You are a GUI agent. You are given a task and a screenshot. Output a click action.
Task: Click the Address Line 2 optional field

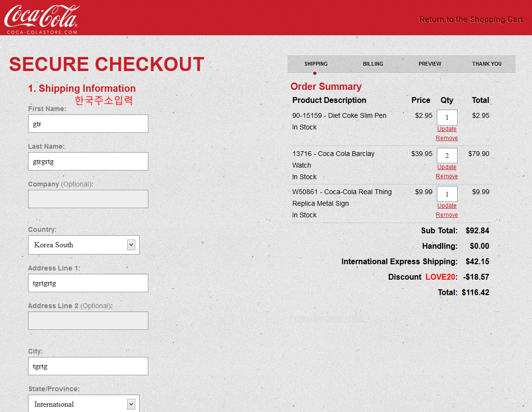88,321
